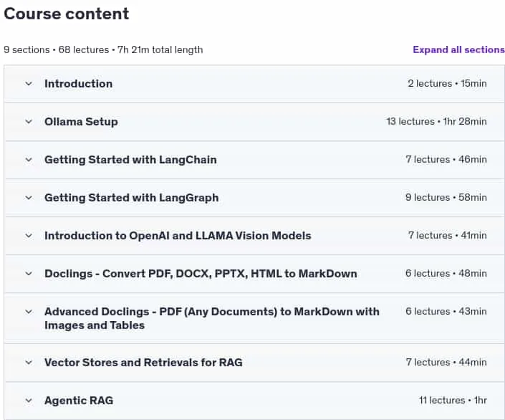The height and width of the screenshot is (420, 505).
Task: Click '6 lectures • 43min' text
Action: [x=446, y=312]
